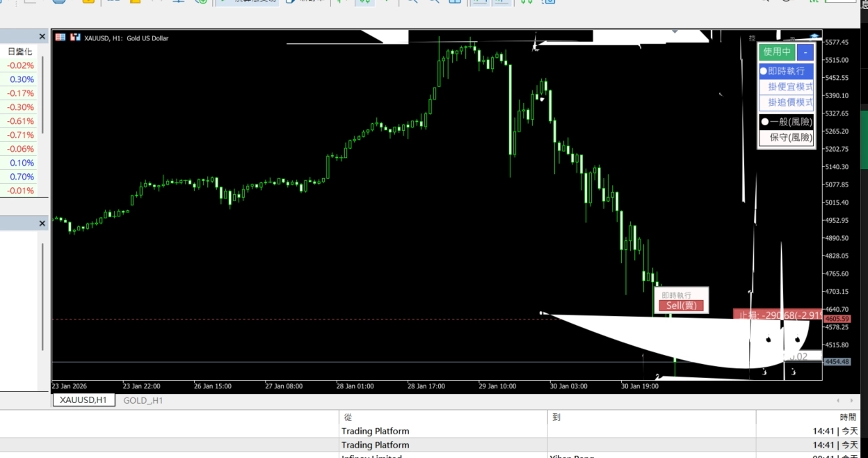
Task: Open Depth of Market icon in chart header
Action: point(61,38)
